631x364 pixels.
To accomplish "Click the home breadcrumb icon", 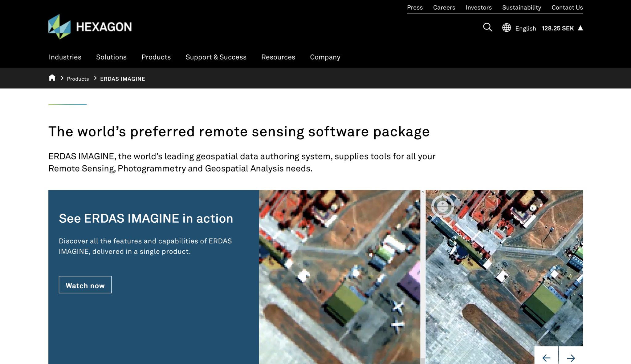I will click(x=52, y=78).
